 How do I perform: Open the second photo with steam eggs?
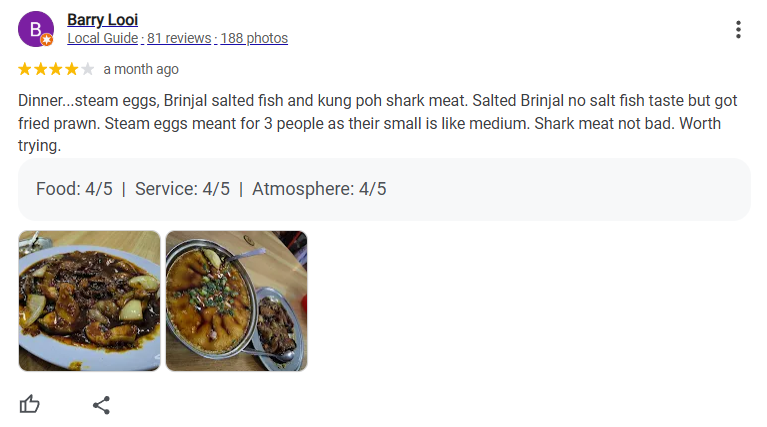(x=236, y=301)
